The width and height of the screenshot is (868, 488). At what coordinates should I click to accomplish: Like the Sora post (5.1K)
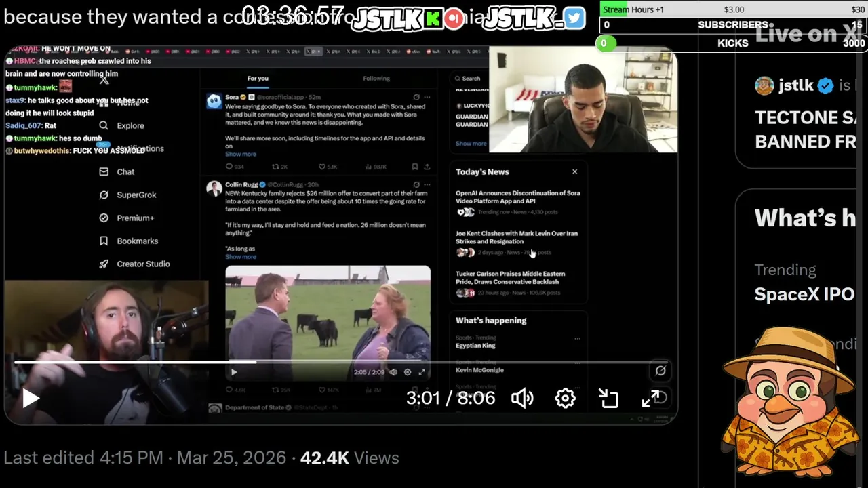point(328,167)
